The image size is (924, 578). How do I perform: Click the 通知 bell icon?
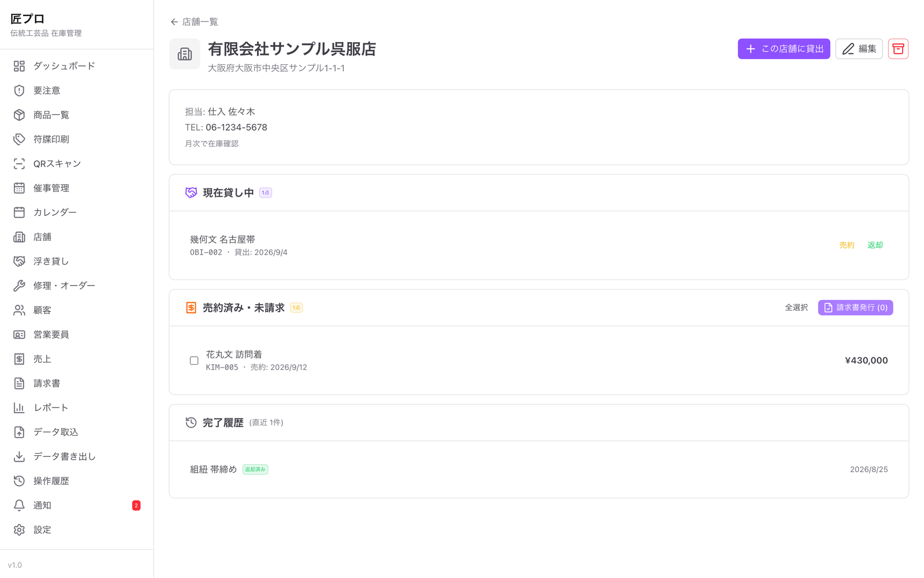click(x=19, y=505)
